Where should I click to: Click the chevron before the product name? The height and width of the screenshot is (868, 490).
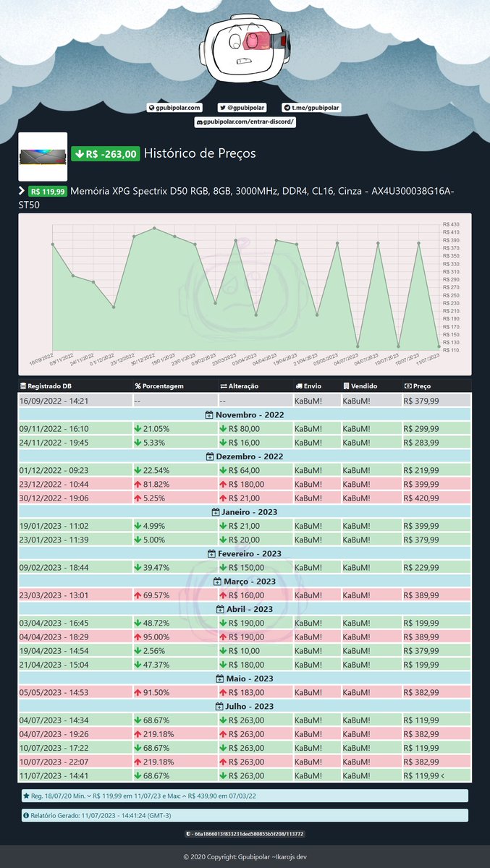pos(22,191)
